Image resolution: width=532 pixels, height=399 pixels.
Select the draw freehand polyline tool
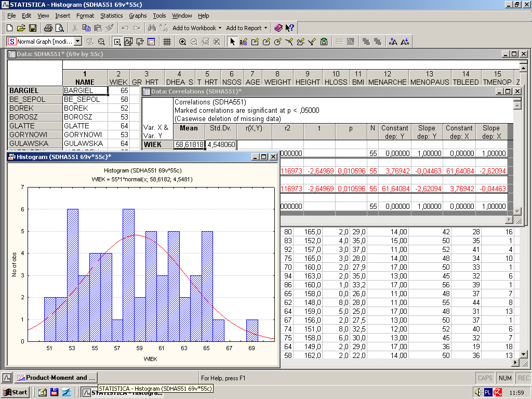pos(301,42)
